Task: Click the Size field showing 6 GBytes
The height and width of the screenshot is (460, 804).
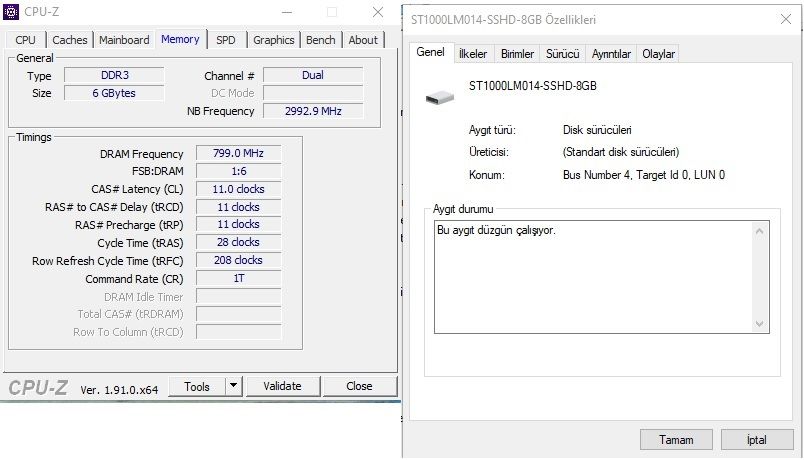Action: 114,93
